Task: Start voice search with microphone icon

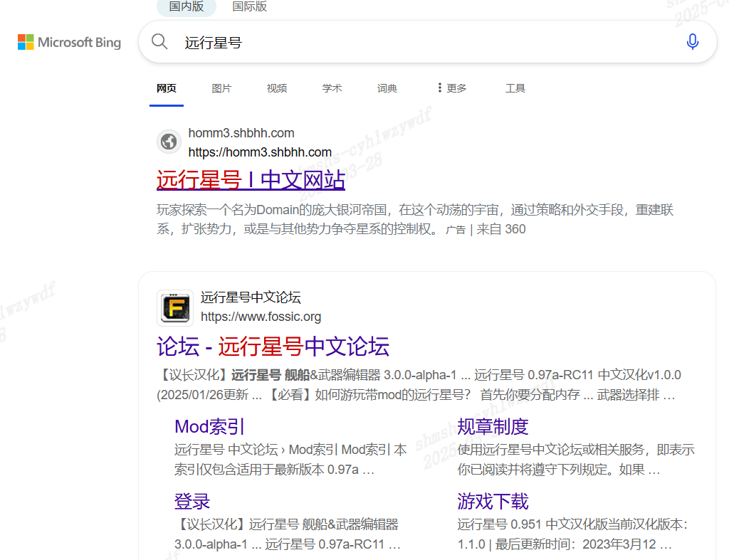Action: tap(692, 42)
